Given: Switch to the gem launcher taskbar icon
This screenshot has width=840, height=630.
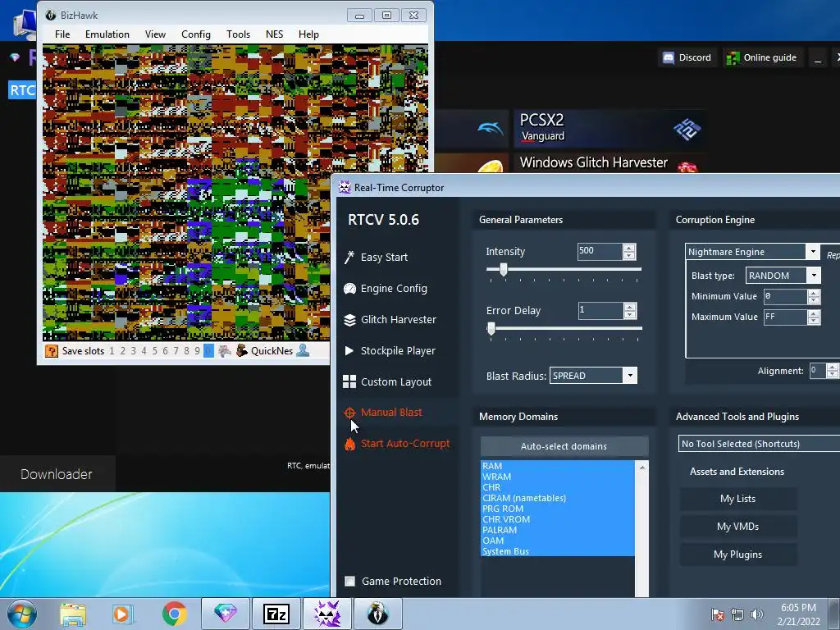Looking at the screenshot, I should pyautogui.click(x=226, y=614).
